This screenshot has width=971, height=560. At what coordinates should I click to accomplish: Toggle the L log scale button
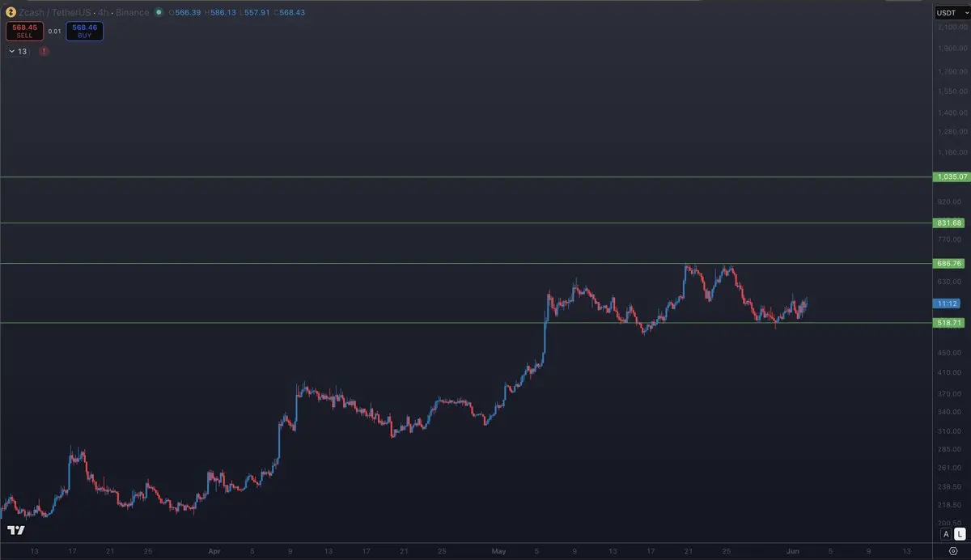click(960, 534)
